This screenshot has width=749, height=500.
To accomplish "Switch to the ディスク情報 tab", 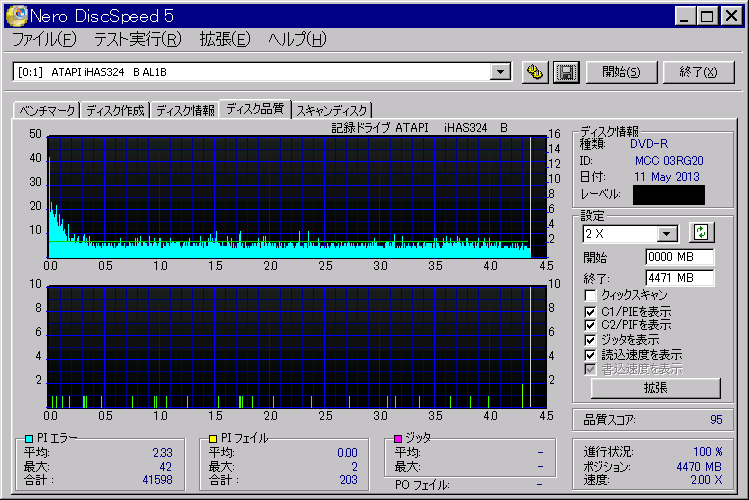I will click(185, 110).
